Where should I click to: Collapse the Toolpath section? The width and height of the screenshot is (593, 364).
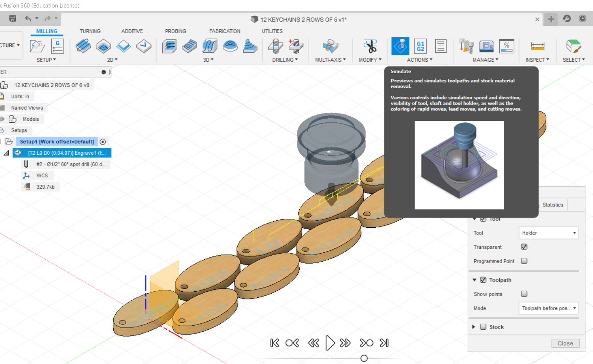[x=474, y=280]
